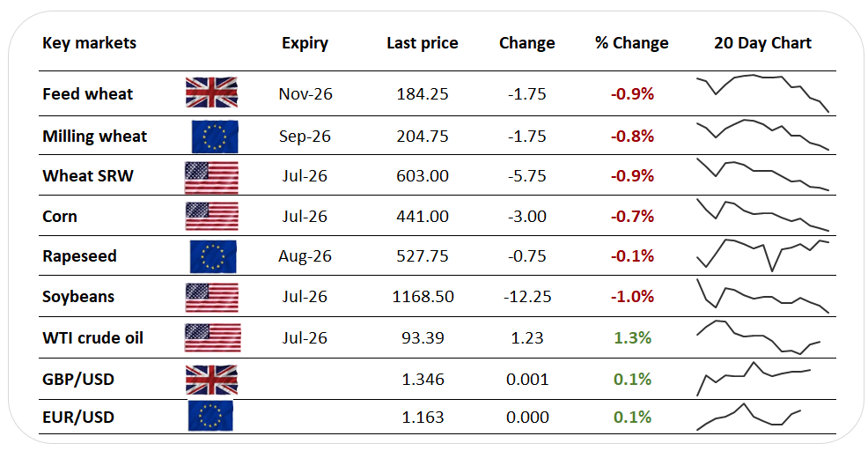This screenshot has width=868, height=451.
Task: Open the WTI crude oil 20 day sparkline
Action: (758, 336)
